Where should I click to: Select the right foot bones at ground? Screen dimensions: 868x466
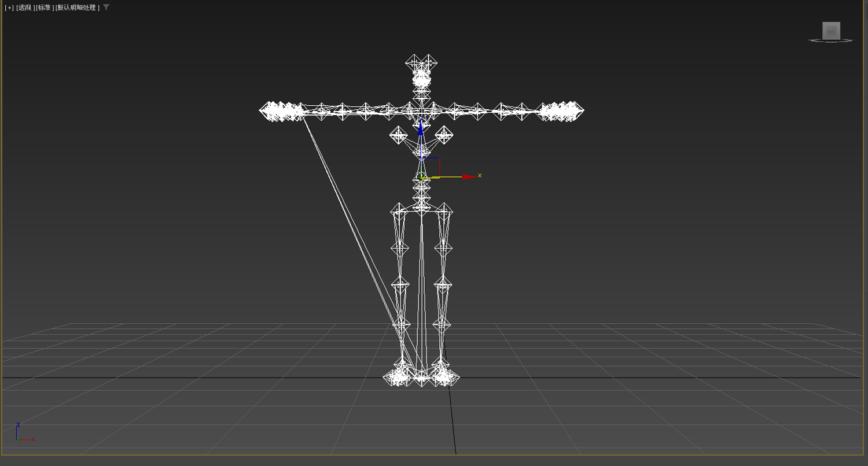(444, 378)
